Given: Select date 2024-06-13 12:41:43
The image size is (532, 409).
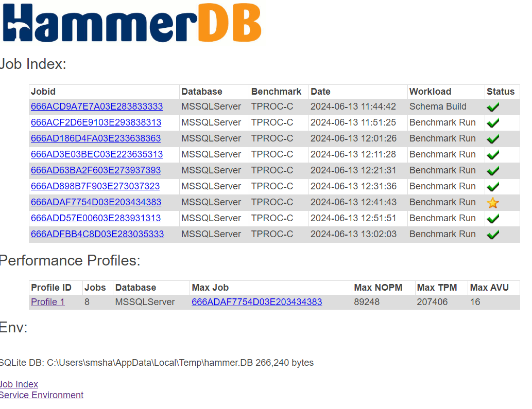Looking at the screenshot, I should (353, 202).
